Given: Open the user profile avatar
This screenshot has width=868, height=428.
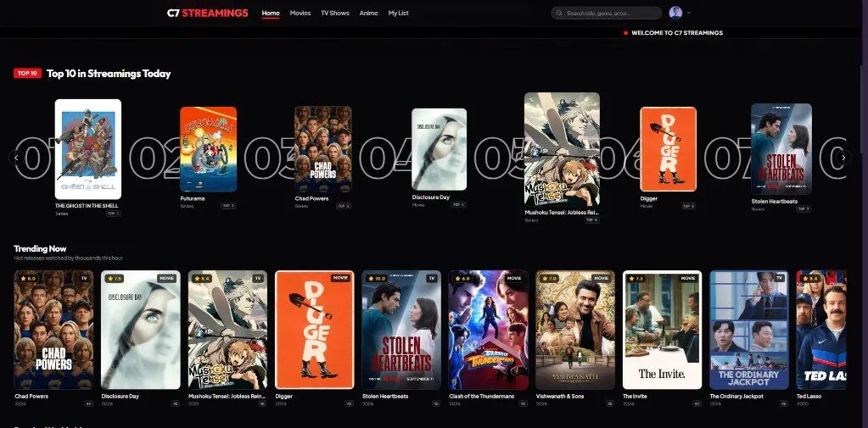Looking at the screenshot, I should coord(675,13).
